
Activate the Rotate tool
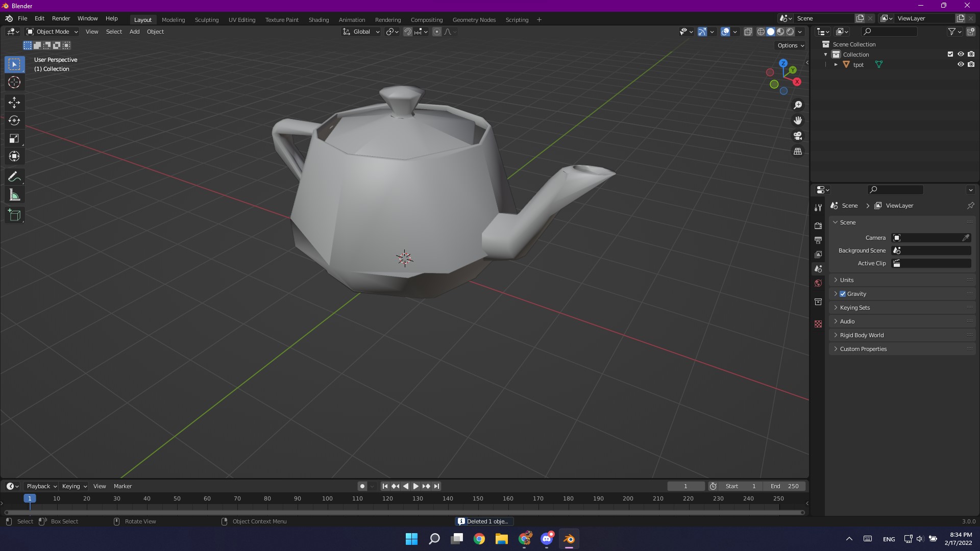[14, 120]
